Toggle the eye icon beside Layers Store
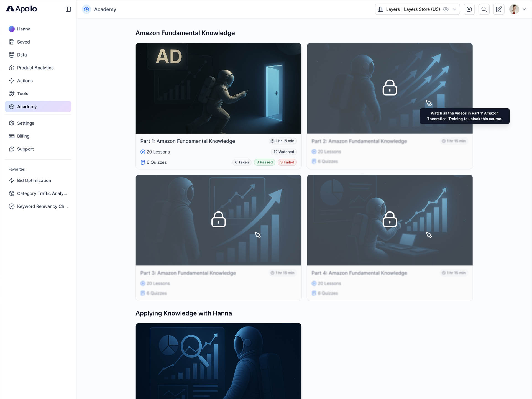 click(x=446, y=9)
